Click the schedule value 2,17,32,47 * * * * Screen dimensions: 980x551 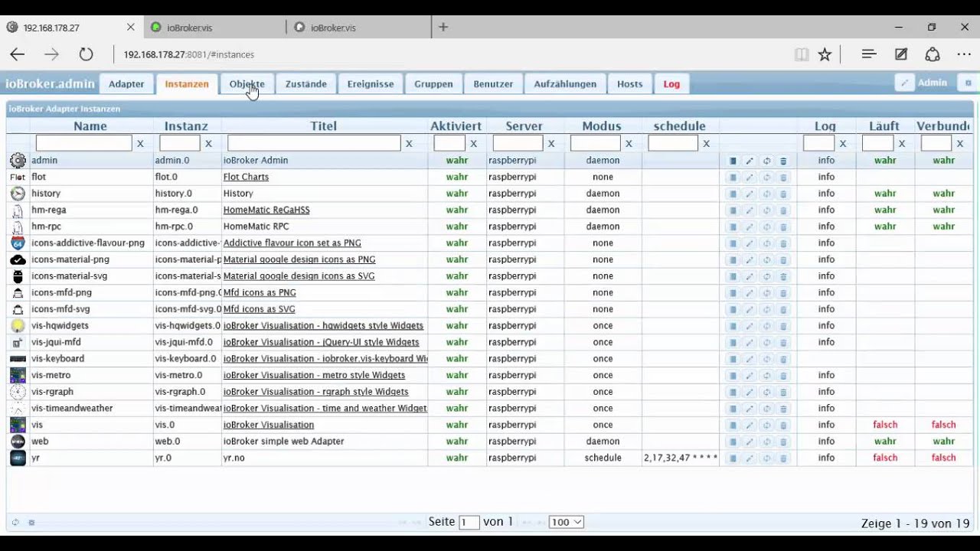coord(681,458)
